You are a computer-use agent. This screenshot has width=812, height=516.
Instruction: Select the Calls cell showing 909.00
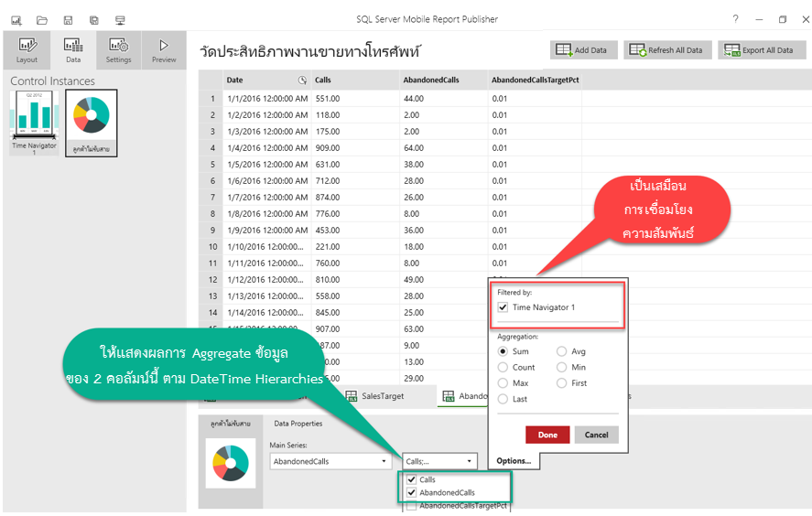click(355, 148)
